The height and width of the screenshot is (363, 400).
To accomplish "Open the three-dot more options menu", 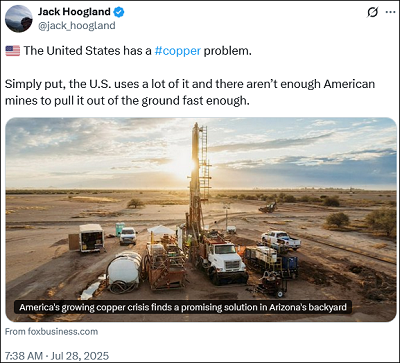I will coord(390,12).
